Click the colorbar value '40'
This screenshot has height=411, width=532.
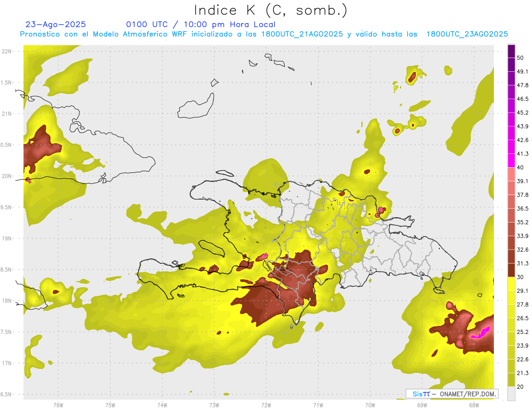[520, 168]
